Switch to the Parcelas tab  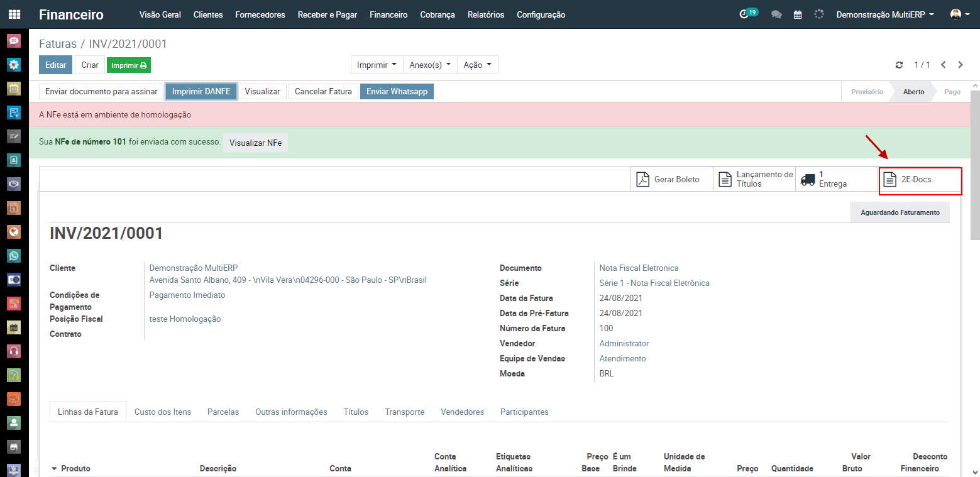tap(223, 412)
